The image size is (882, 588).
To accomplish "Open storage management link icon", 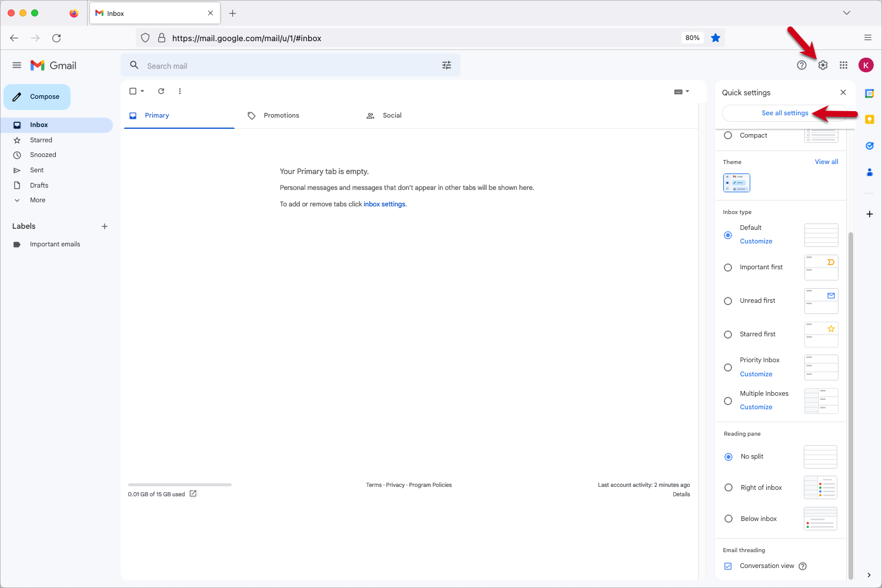I will click(x=193, y=494).
